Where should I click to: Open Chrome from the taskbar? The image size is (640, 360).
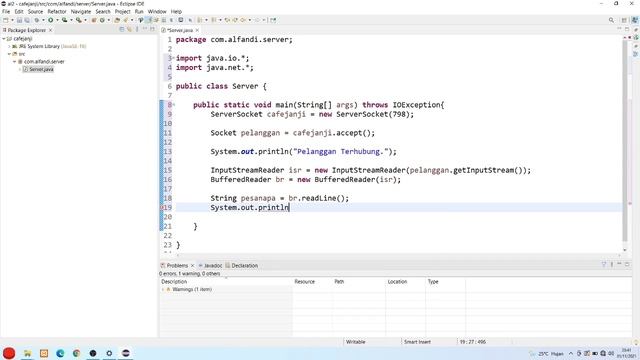pyautogui.click(x=77, y=353)
